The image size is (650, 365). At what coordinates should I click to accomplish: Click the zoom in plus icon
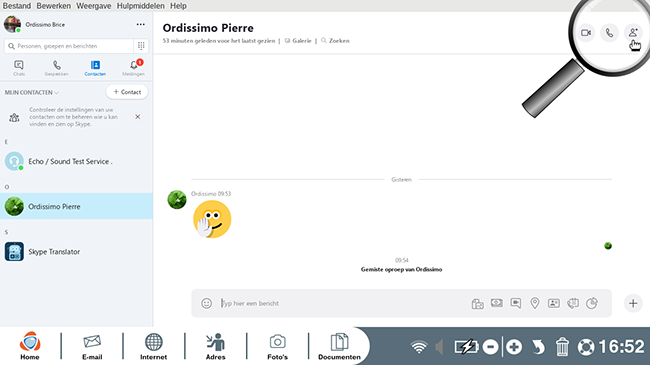pos(514,347)
